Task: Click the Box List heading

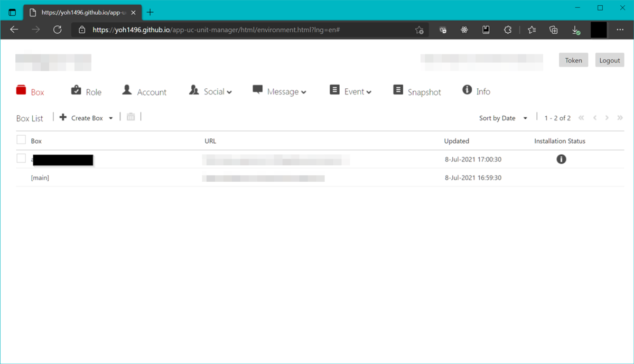Action: (x=30, y=118)
